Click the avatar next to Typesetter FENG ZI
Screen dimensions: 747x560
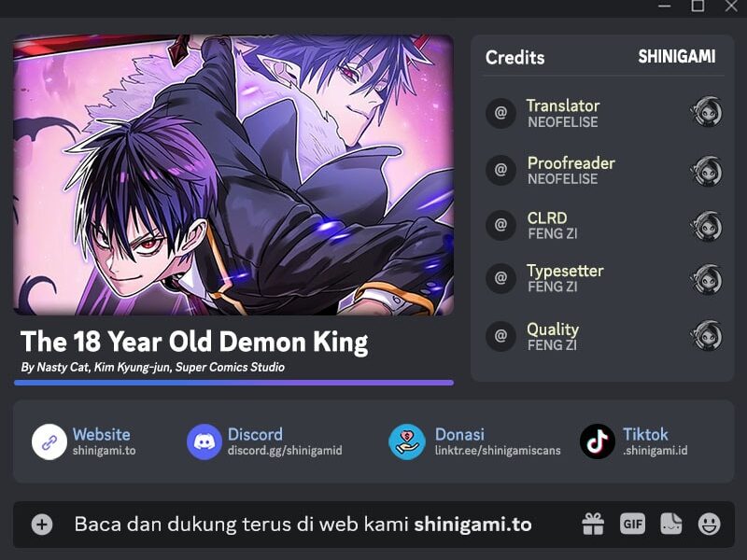click(706, 279)
